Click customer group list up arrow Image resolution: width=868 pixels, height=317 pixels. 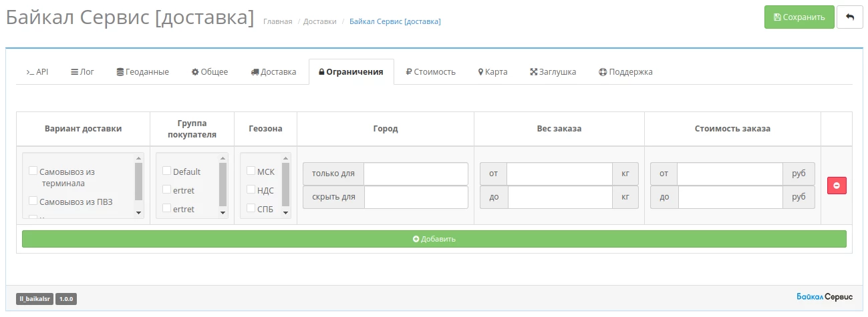(x=223, y=158)
